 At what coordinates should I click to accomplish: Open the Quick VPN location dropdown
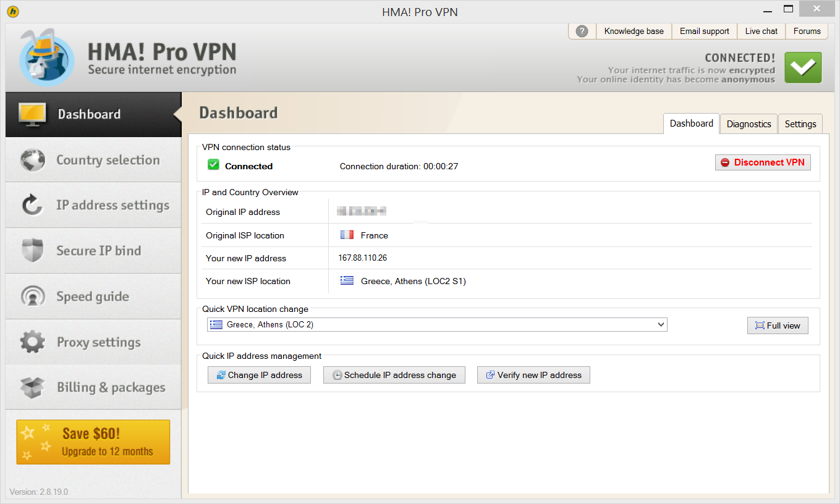click(437, 324)
